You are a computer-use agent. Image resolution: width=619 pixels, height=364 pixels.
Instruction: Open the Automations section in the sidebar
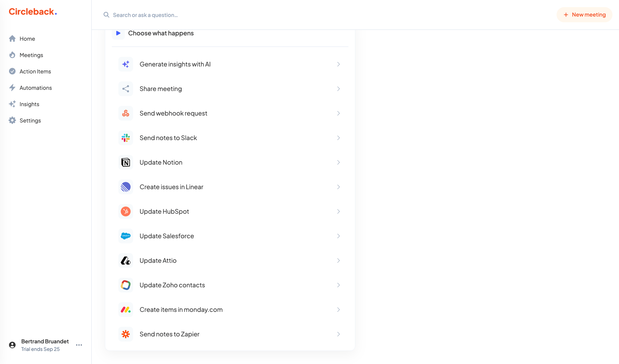click(35, 88)
